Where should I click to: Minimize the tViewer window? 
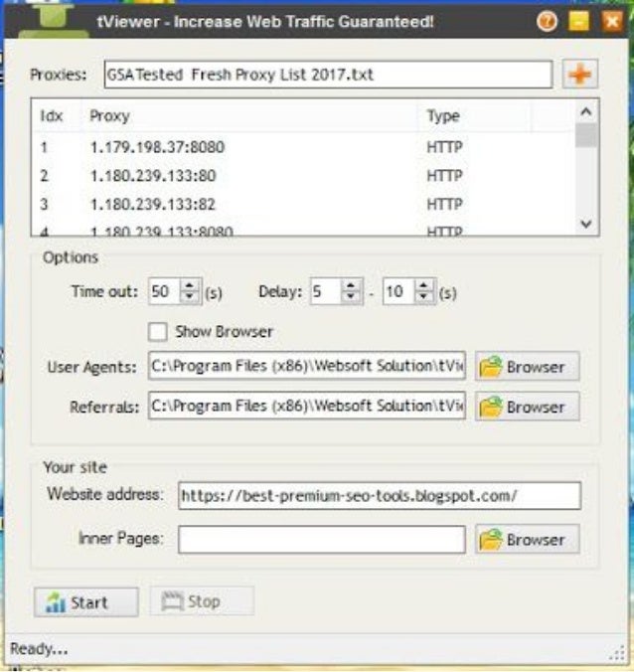tap(578, 21)
